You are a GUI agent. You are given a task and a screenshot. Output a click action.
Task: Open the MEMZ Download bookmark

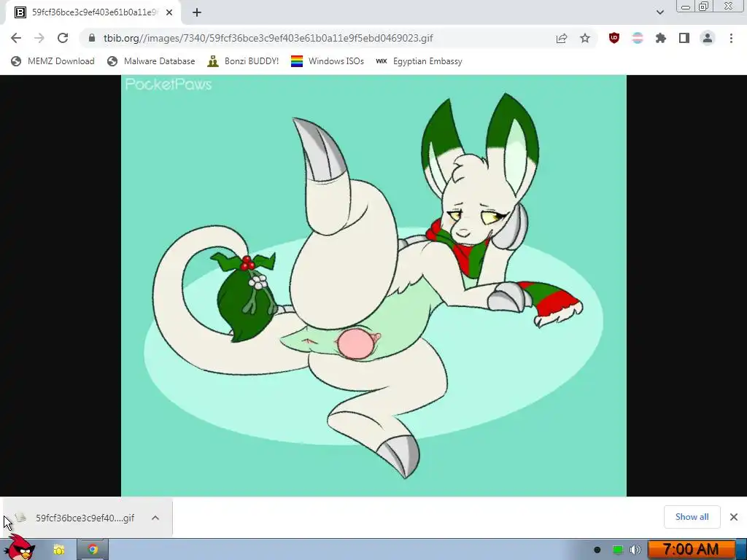[53, 61]
